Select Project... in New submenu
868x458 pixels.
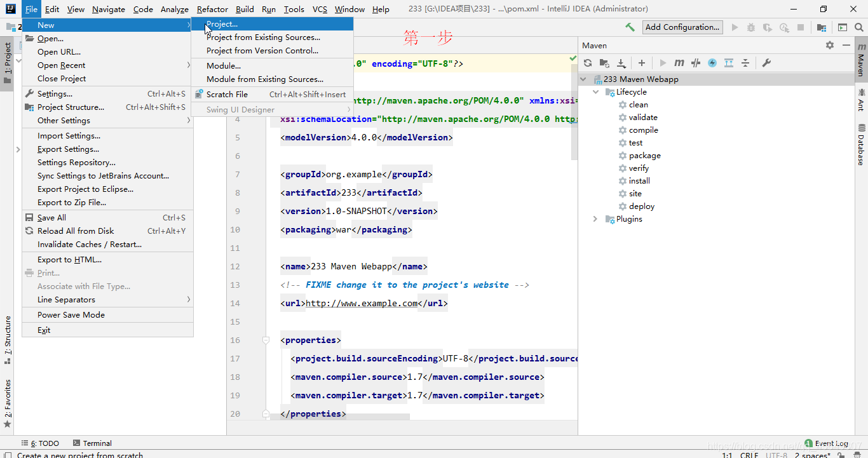coord(272,24)
